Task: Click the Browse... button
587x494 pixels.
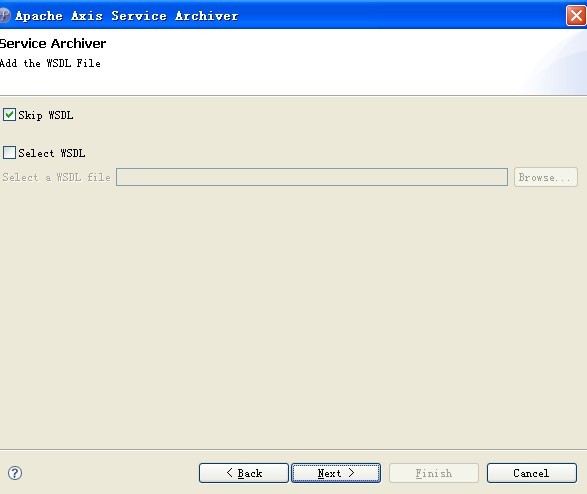Action: [x=545, y=177]
